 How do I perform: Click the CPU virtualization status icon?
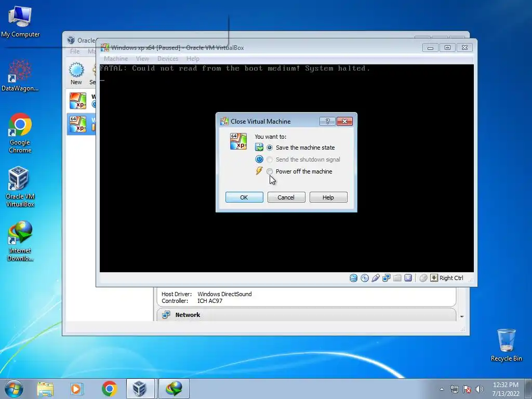tap(408, 278)
